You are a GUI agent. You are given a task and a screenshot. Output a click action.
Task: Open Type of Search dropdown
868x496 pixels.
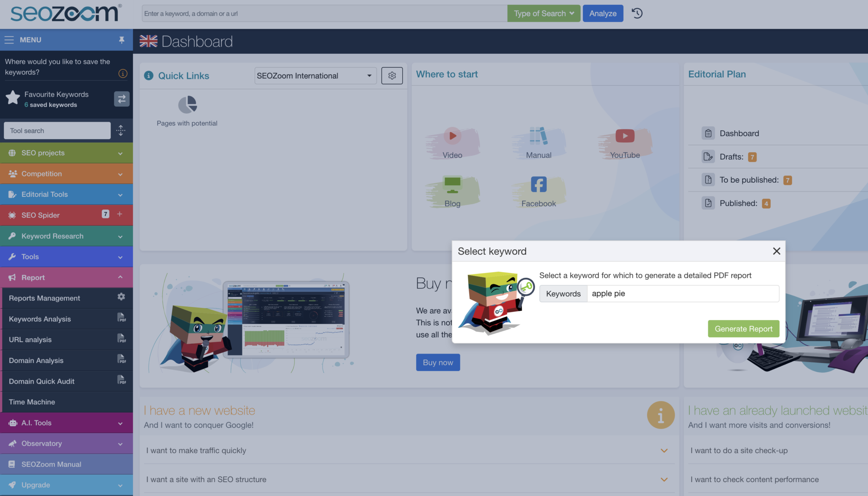point(544,14)
